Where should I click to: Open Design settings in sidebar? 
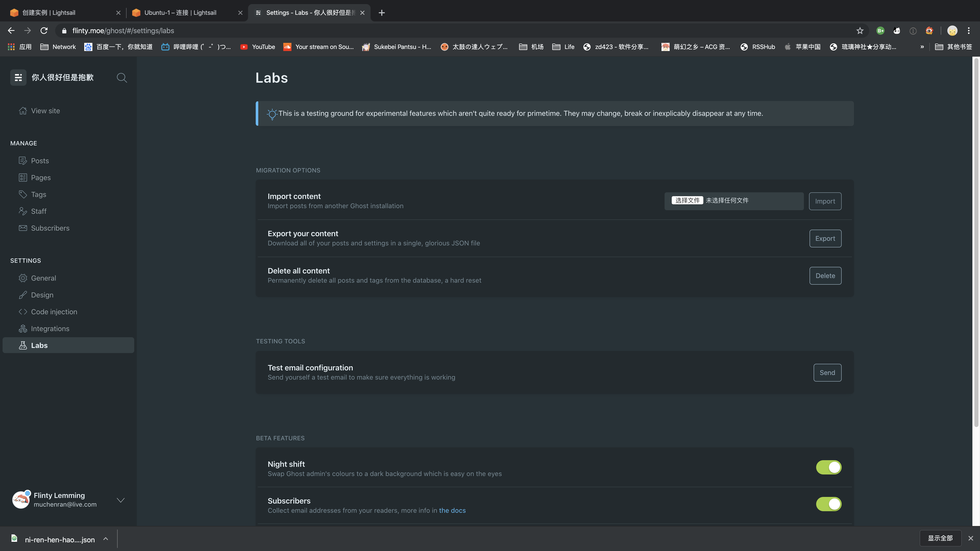tap(42, 295)
